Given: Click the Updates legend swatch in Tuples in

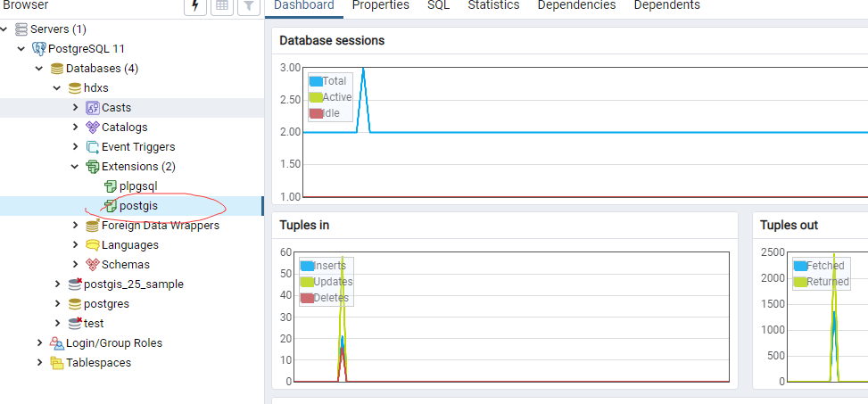Looking at the screenshot, I should 307,282.
